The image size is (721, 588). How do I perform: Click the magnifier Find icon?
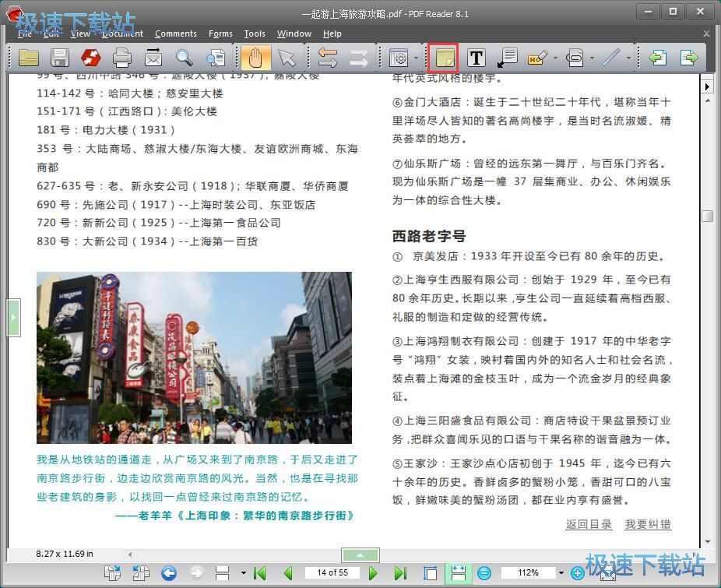(184, 58)
